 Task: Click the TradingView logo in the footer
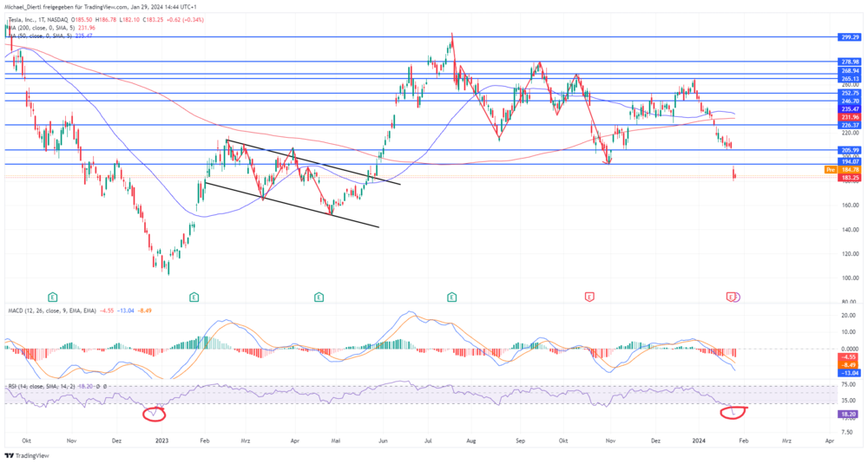27,455
